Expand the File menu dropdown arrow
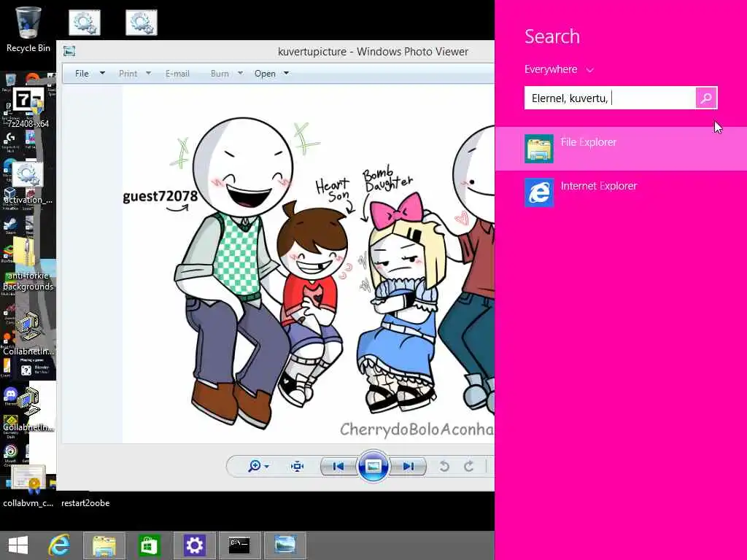 102,74
